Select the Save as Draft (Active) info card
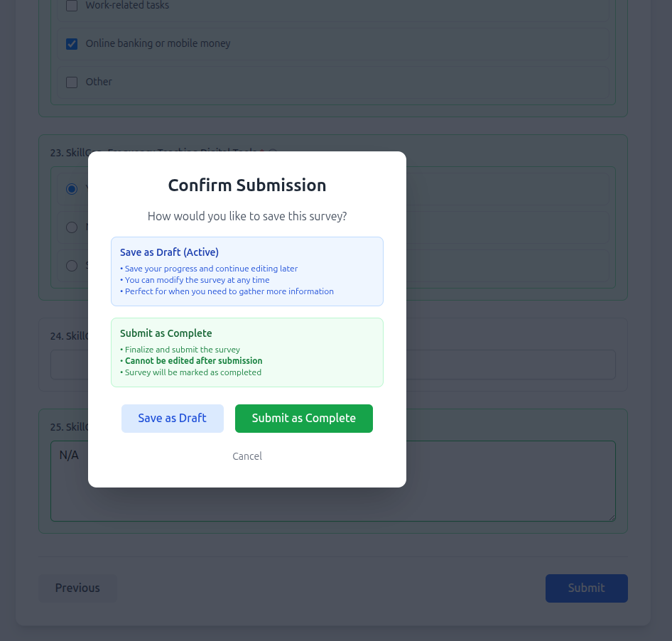The width and height of the screenshot is (672, 641). 246,271
